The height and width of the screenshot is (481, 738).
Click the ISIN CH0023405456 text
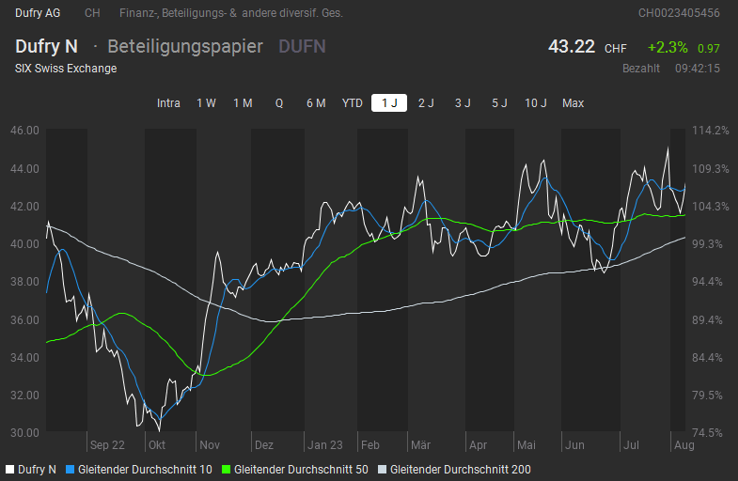(678, 13)
